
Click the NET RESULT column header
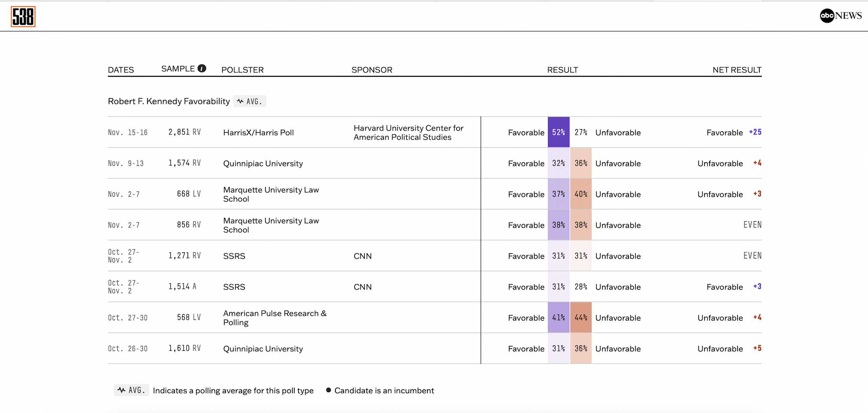(x=736, y=70)
